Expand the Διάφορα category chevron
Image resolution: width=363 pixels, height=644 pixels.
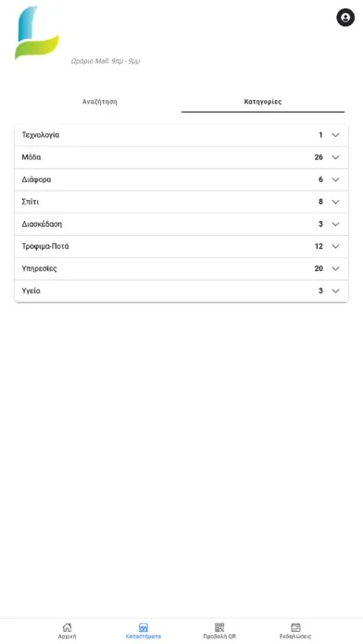pyautogui.click(x=335, y=180)
